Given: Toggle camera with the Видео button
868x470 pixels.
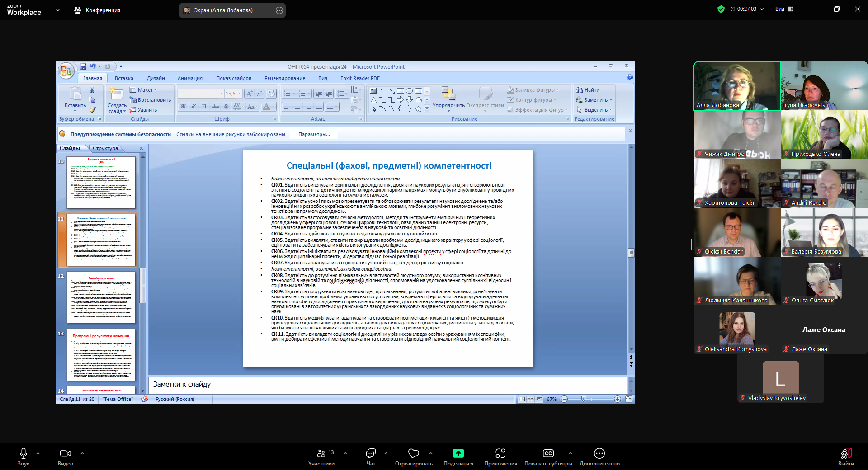Looking at the screenshot, I should 66,457.
